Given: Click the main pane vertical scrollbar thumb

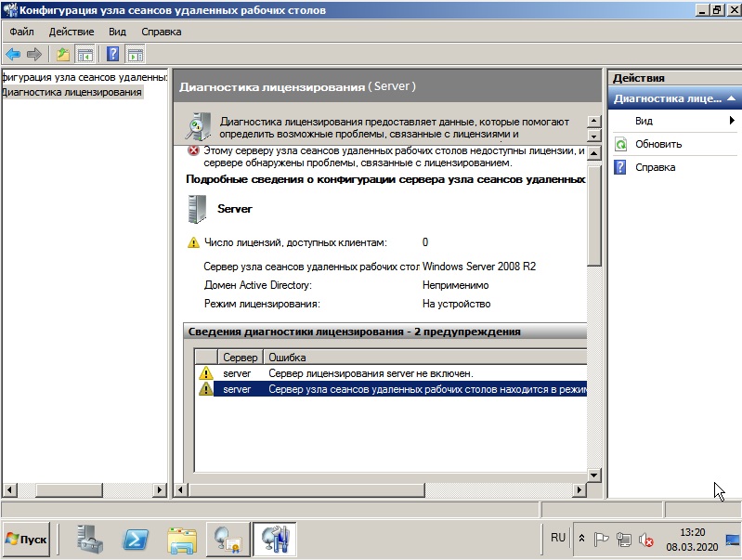Looking at the screenshot, I should [594, 214].
